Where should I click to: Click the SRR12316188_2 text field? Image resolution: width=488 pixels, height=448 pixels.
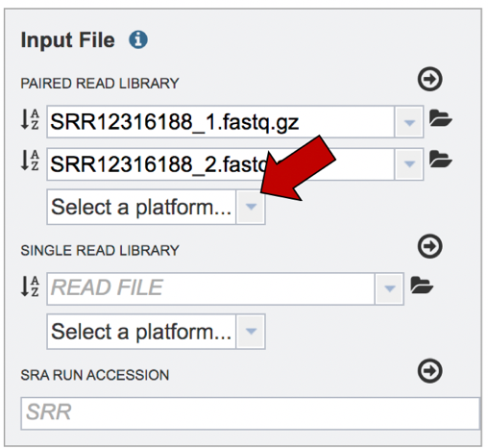click(x=221, y=164)
